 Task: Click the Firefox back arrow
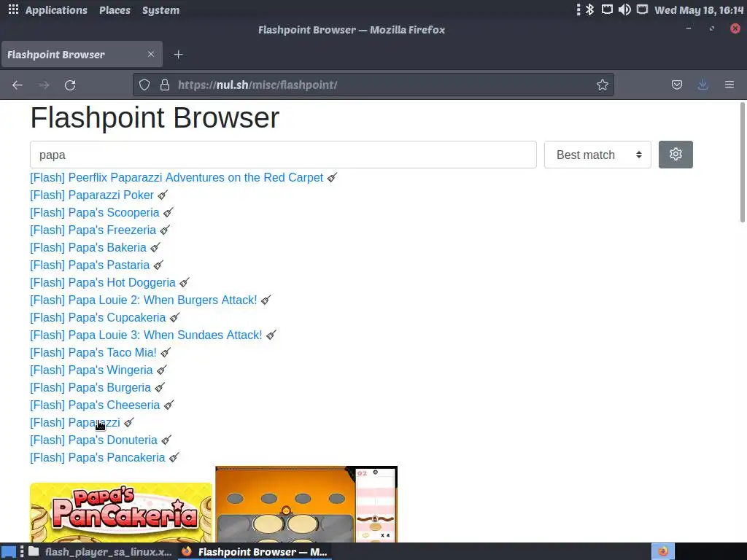(x=18, y=85)
